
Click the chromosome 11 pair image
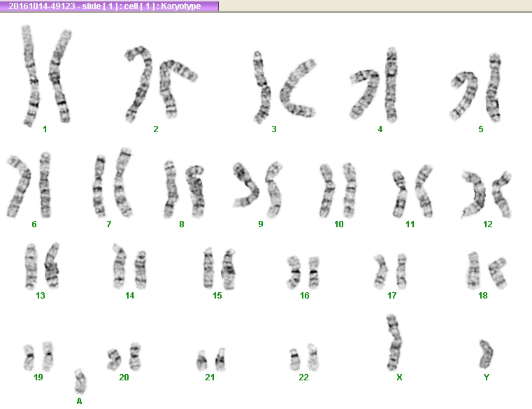coord(412,191)
